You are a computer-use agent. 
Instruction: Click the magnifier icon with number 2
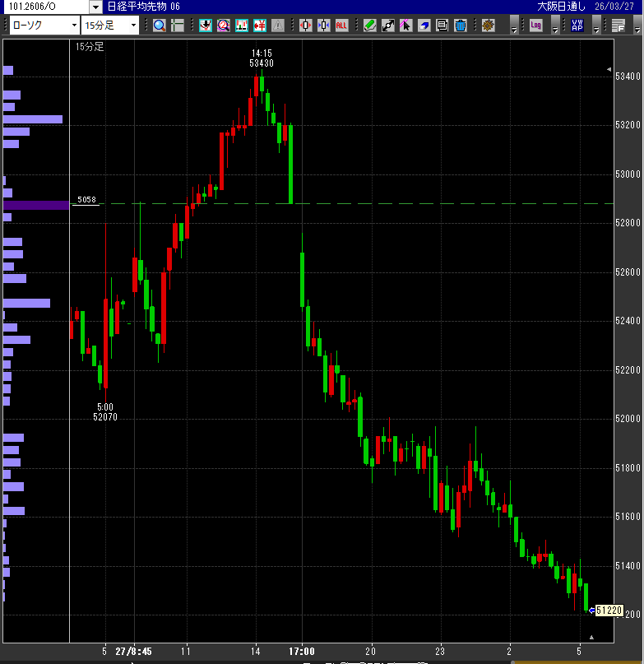point(224,26)
